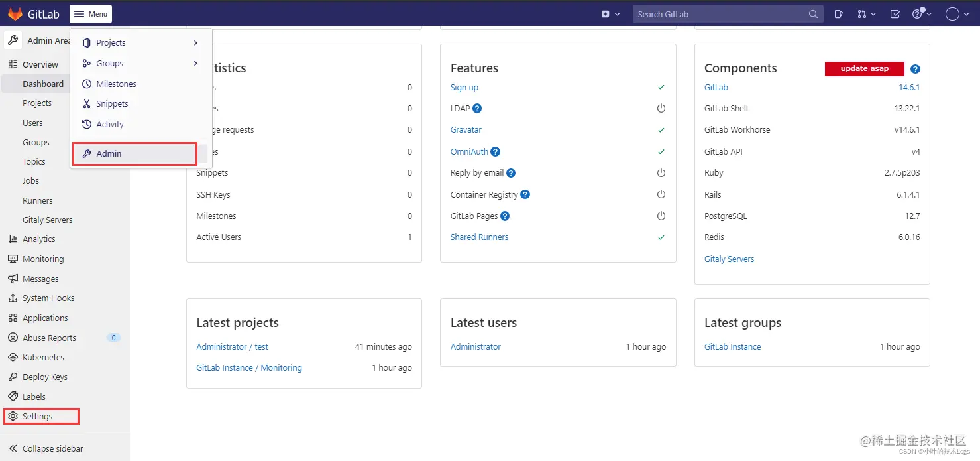980x461 pixels.
Task: Click the Reply by email help icon
Action: [x=511, y=173]
